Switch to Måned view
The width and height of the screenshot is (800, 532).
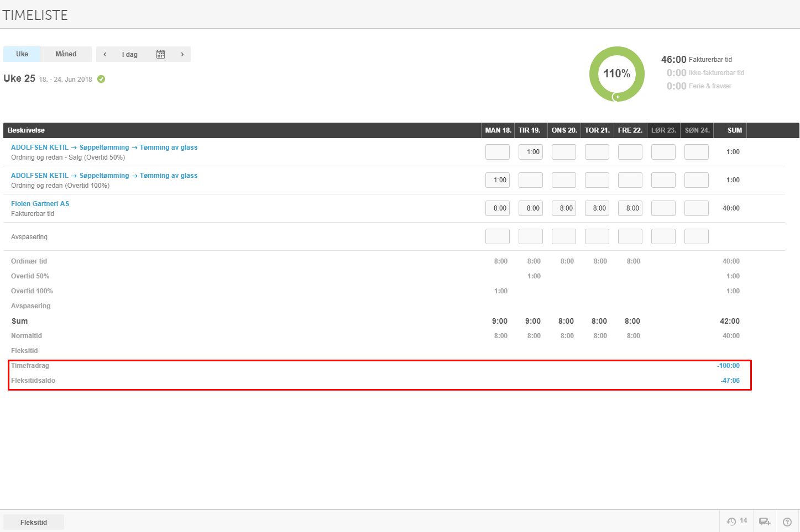(66, 54)
